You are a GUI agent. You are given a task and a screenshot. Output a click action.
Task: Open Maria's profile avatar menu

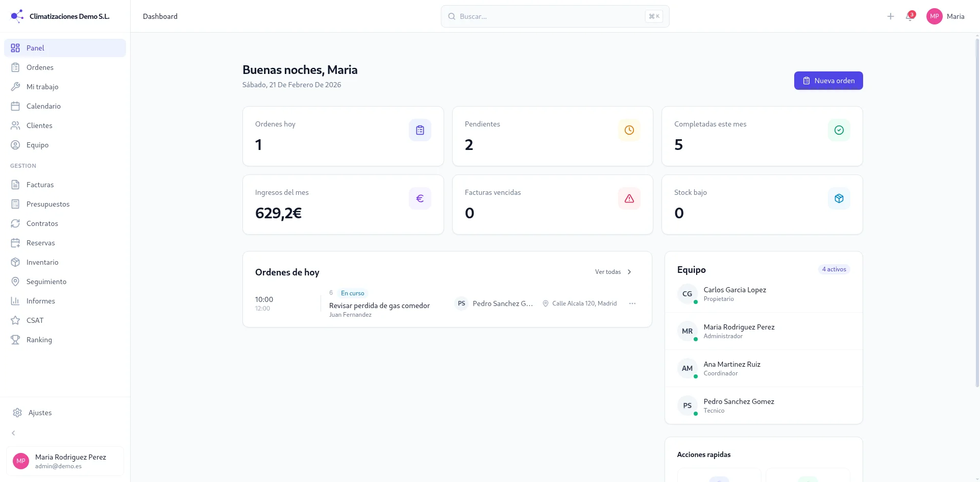point(934,16)
